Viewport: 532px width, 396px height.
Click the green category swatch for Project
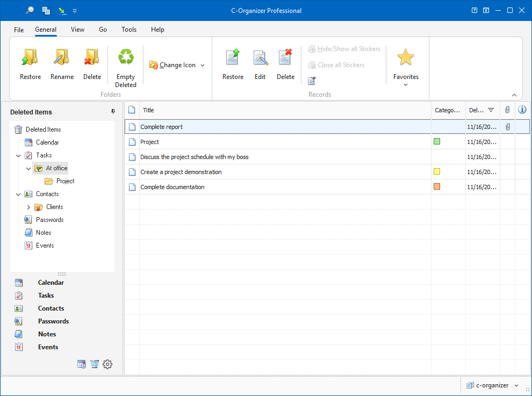coord(437,141)
